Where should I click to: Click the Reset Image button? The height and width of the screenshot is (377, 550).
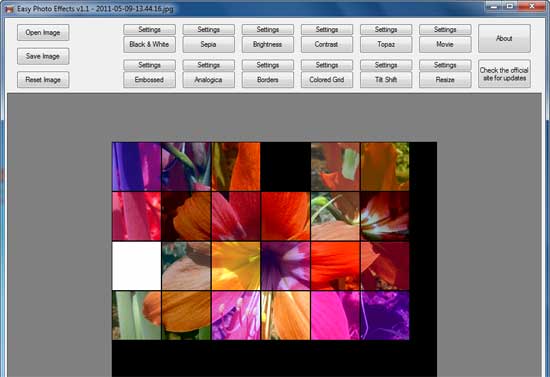[43, 80]
